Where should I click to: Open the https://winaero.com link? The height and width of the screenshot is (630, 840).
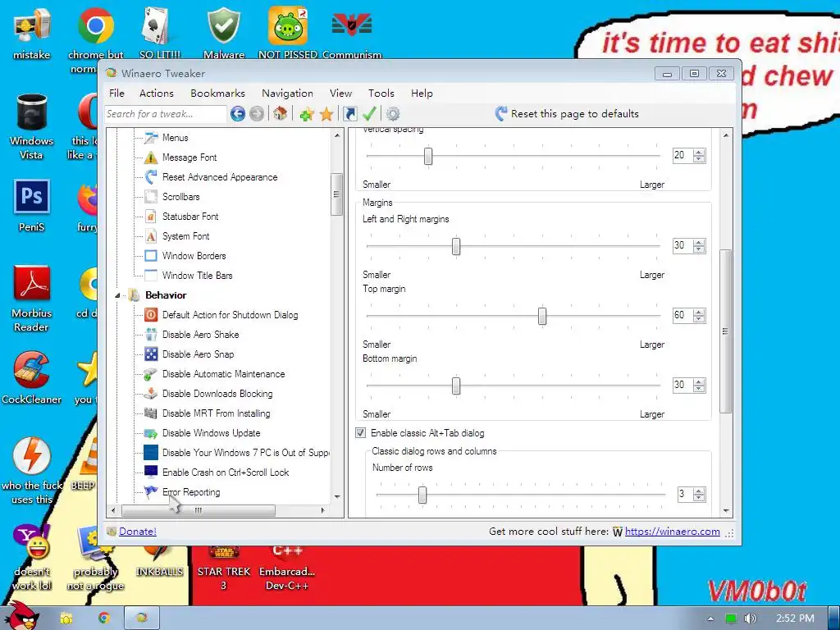coord(673,532)
